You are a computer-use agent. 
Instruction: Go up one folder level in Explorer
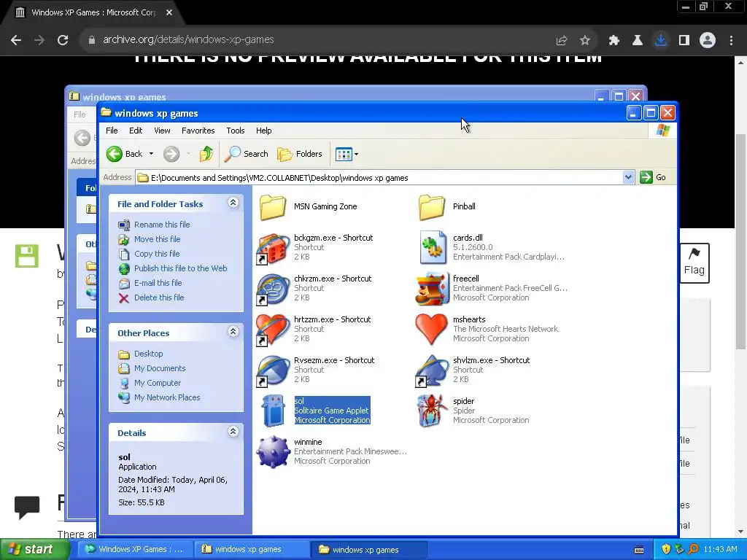click(206, 154)
